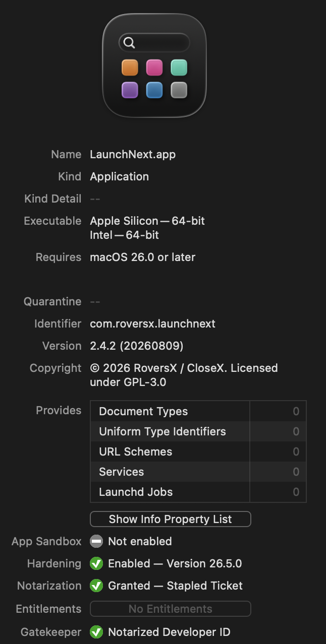326x644 pixels.
Task: Click Granted — Stapled Ticket text
Action: (x=175, y=586)
